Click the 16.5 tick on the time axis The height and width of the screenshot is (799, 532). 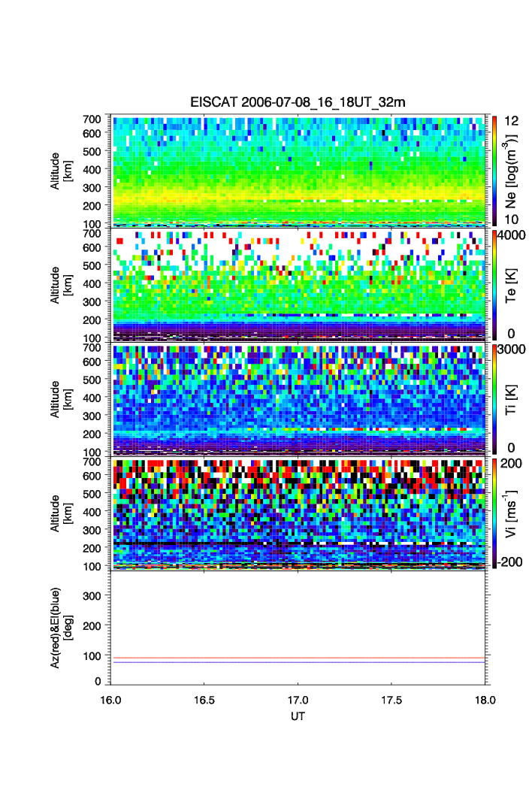(204, 699)
